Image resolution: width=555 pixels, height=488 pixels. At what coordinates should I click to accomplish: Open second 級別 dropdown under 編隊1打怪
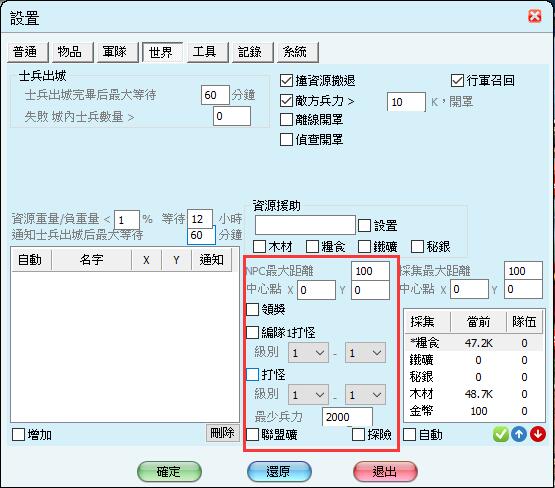(365, 353)
